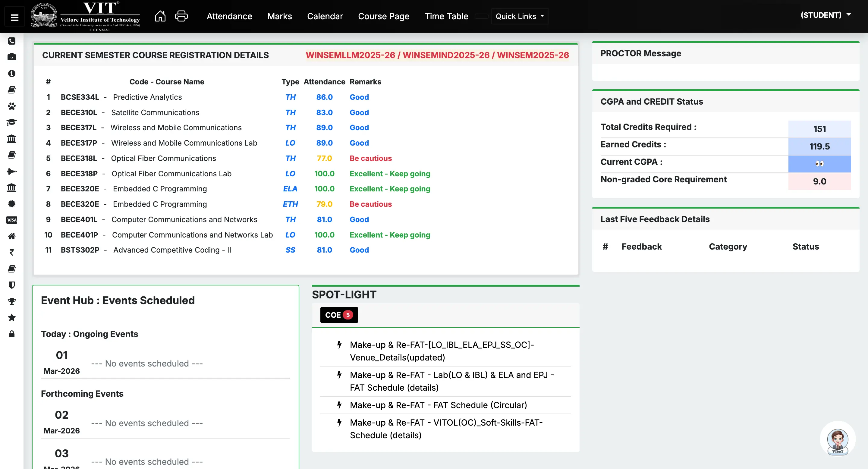868x469 pixels.
Task: Click the graduation cap sidebar icon
Action: tap(12, 122)
